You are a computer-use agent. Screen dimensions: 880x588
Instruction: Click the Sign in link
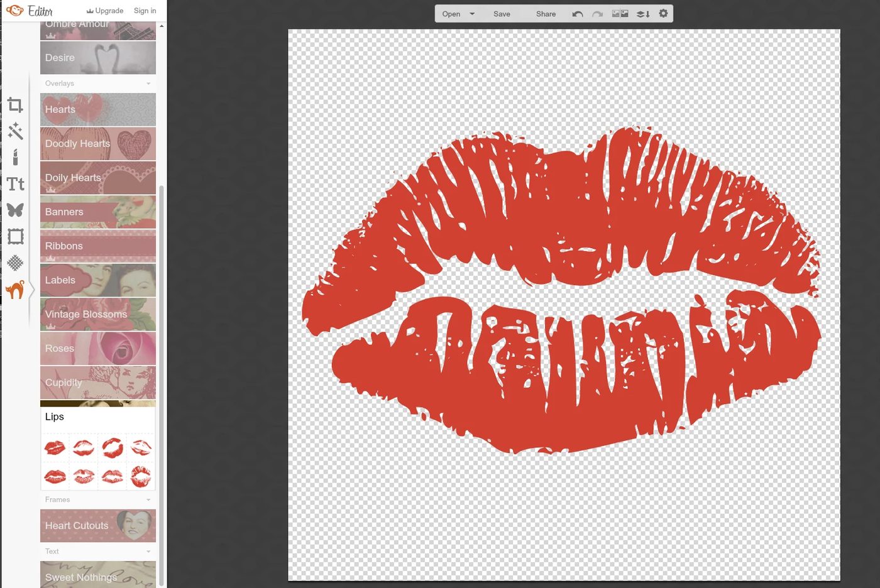[x=145, y=11]
